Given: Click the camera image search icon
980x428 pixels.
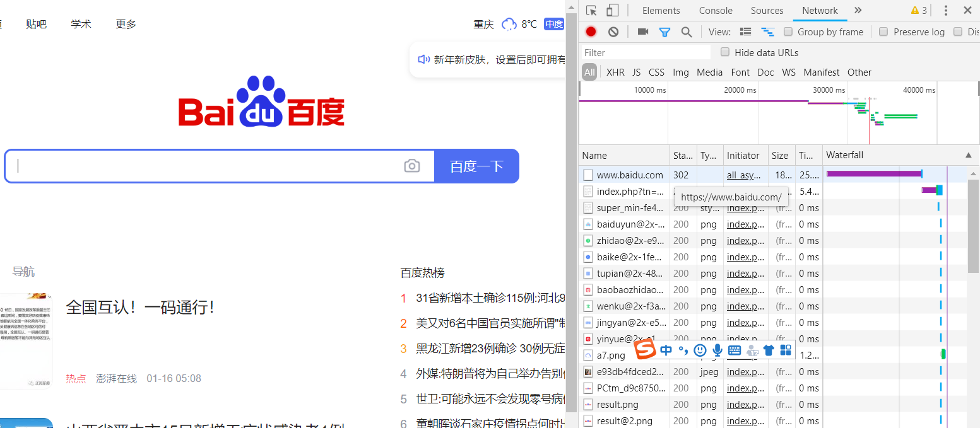Looking at the screenshot, I should [x=412, y=166].
